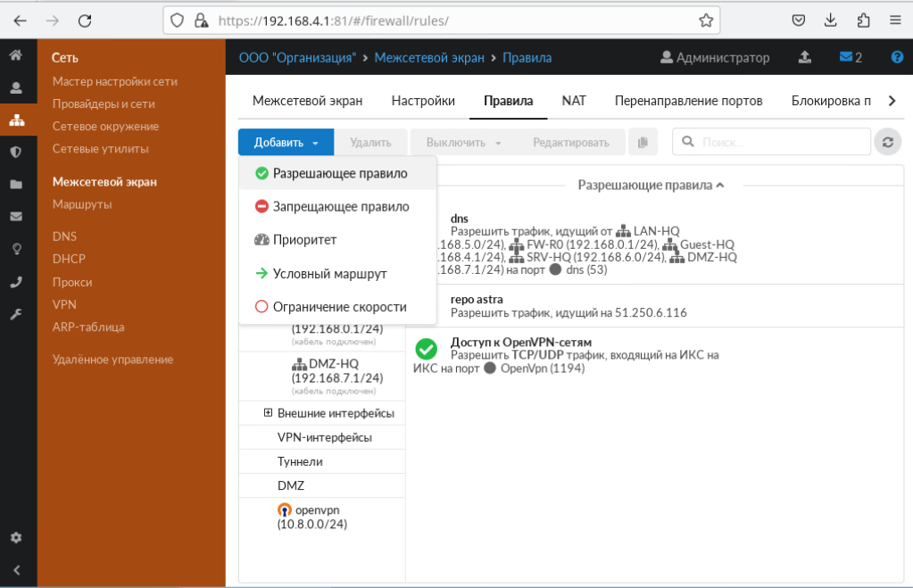Click the green check on OpenVPN rule

click(426, 349)
